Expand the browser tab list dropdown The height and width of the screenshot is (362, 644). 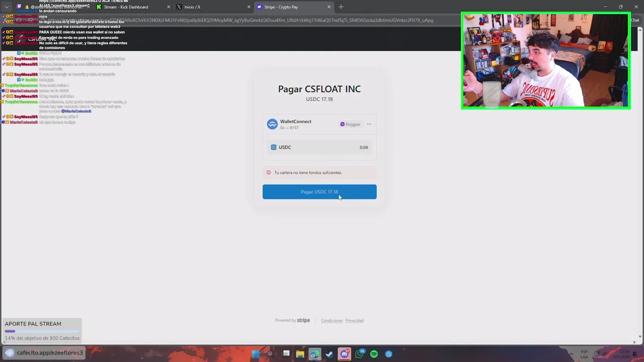(x=7, y=7)
